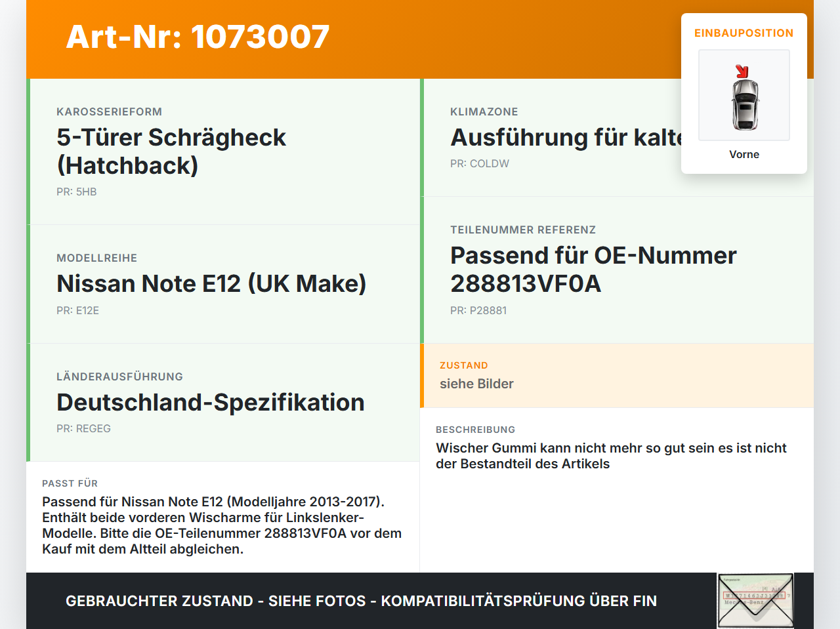Select the Art-Nr: 1073007 heading

point(198,37)
